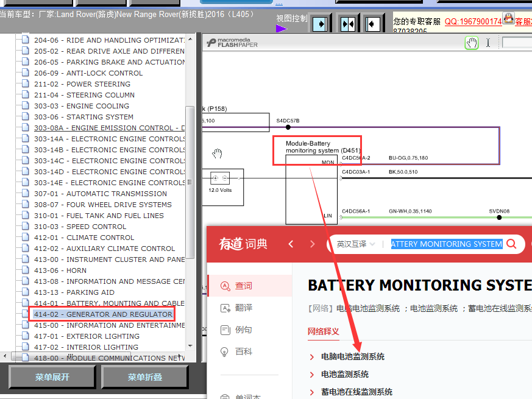
Task: Click the view control right-arrow button
Action: click(321, 24)
